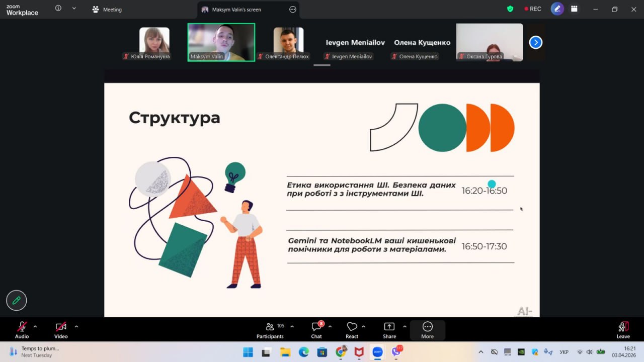The image size is (644, 362).
Task: Leave the meeting
Action: point(623,330)
